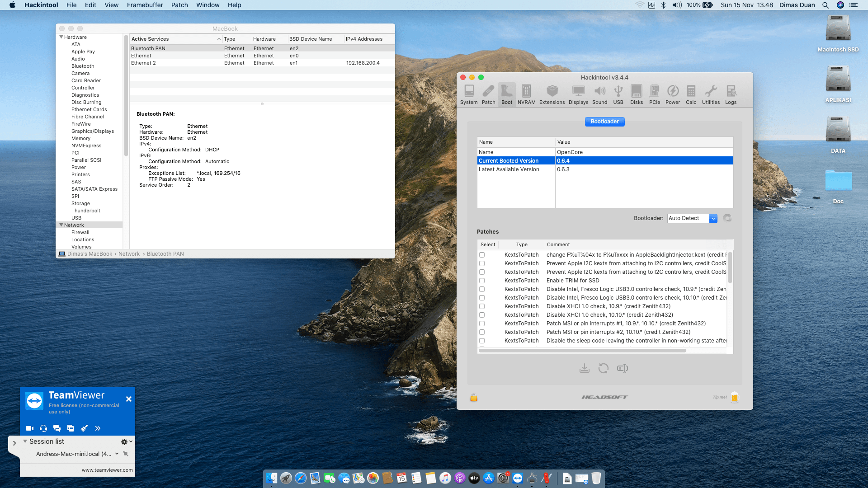Open TeamViewer whiteboard pen icon
The width and height of the screenshot is (868, 488).
coord(84,428)
